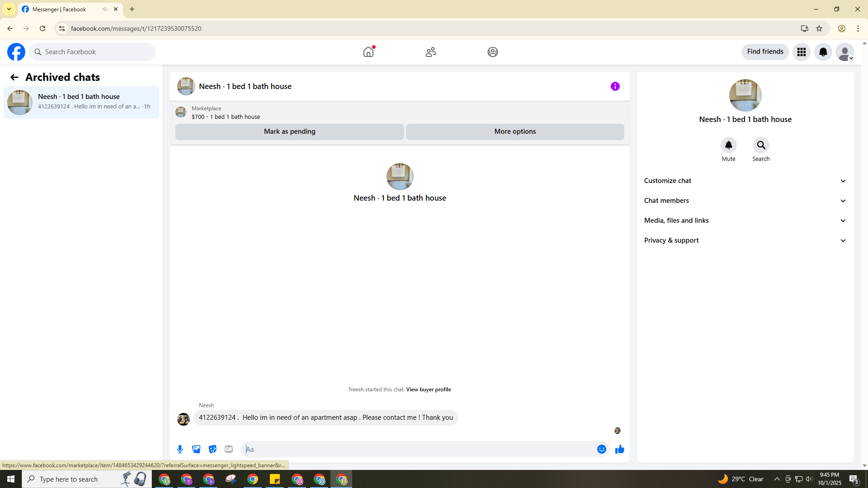This screenshot has height=488, width=868.
Task: Go back from Archived chats
Action: tap(14, 77)
